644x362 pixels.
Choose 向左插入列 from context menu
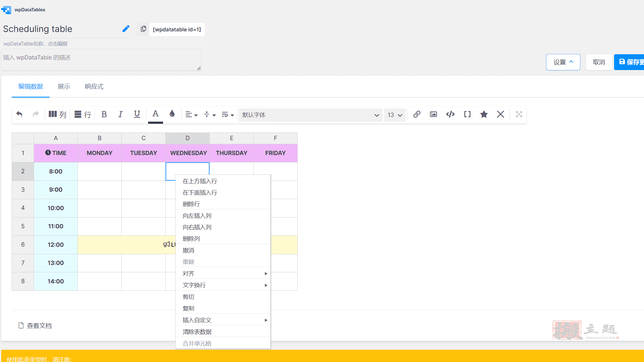tap(223, 216)
